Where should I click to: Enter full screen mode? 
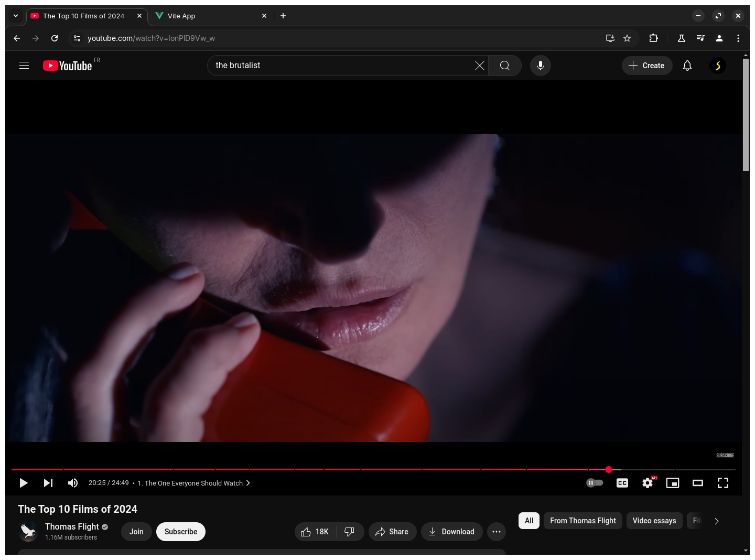click(722, 483)
